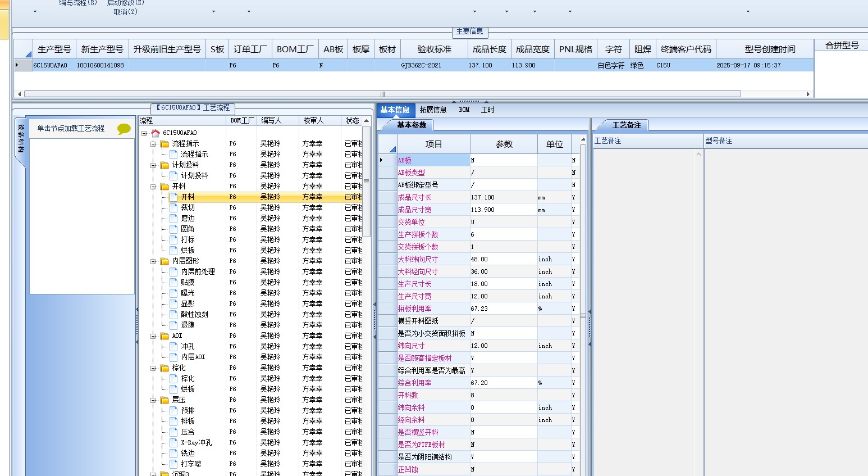The image size is (868, 476).
Task: Switch to the 拓展信息 tab
Action: coord(433,110)
